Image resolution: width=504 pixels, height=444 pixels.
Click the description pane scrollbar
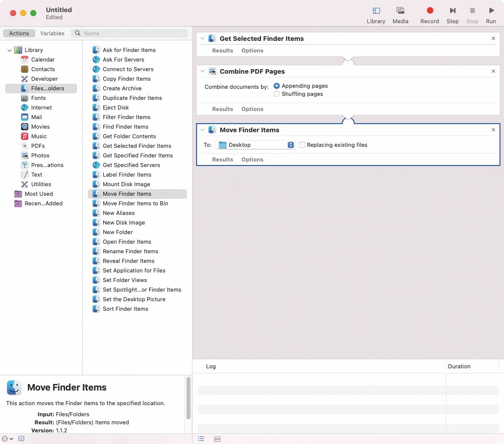(188, 398)
